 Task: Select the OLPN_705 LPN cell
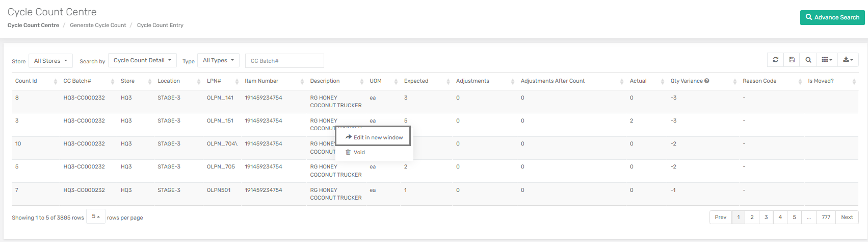click(x=221, y=166)
